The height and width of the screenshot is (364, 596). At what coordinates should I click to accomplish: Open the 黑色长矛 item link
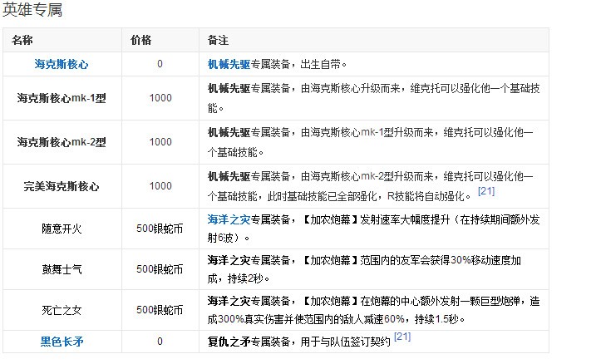(x=62, y=342)
